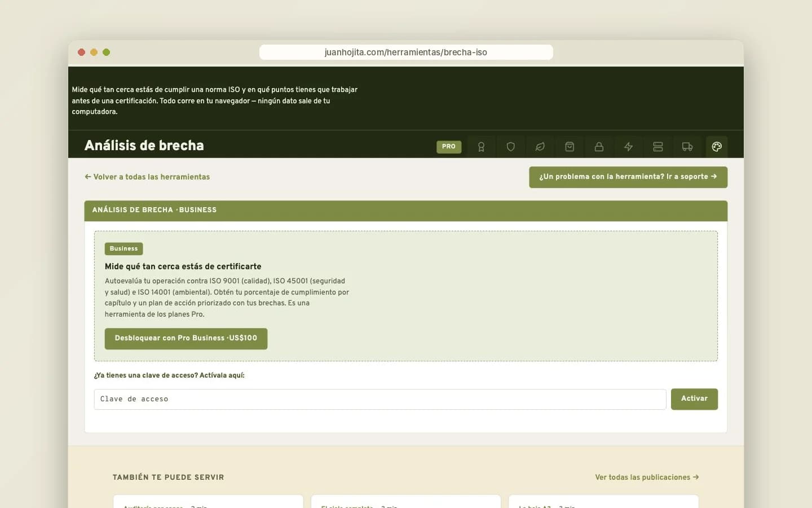Click the Business tag label

[123, 249]
